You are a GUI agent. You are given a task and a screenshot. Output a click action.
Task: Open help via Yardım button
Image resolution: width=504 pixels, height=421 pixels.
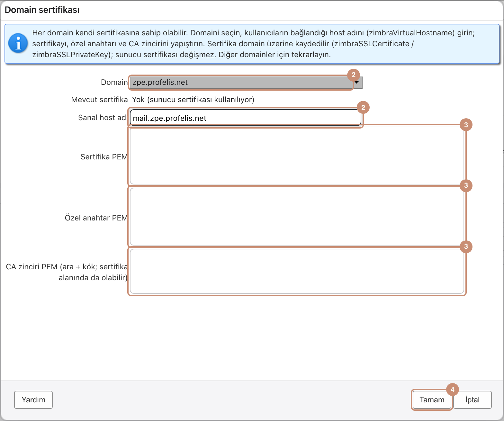pos(33,400)
